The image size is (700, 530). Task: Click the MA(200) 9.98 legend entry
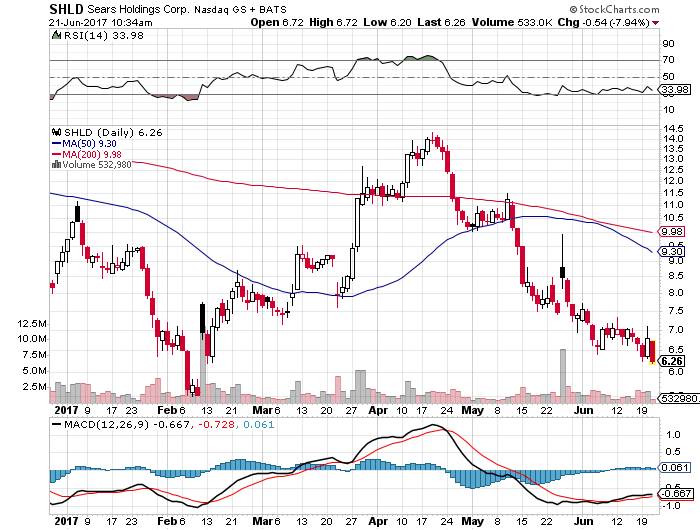[92, 154]
